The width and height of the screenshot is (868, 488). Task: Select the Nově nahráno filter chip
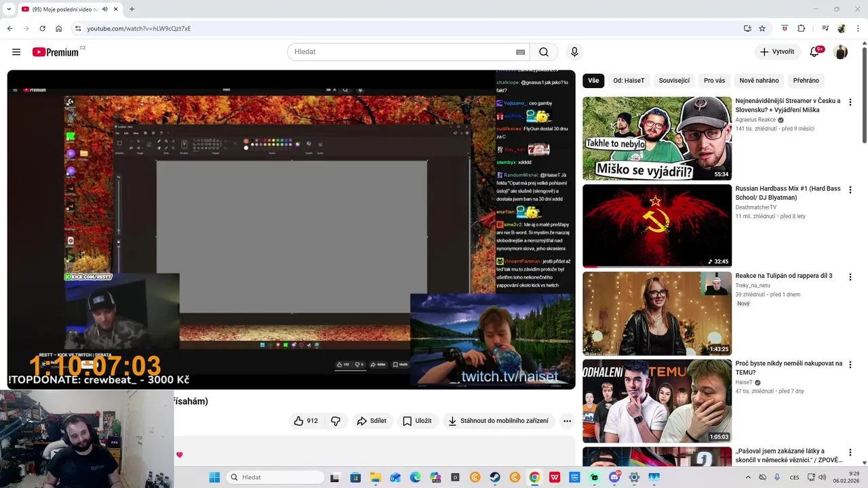coord(759,81)
